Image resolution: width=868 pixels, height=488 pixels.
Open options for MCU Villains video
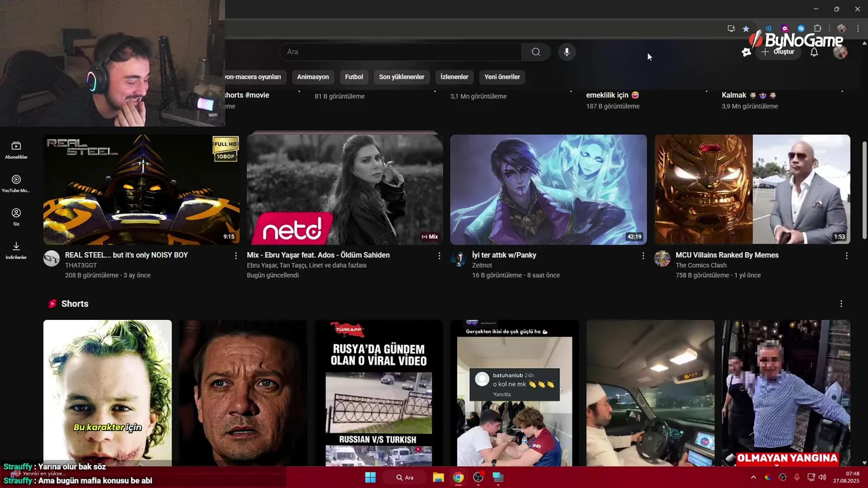pyautogui.click(x=846, y=256)
